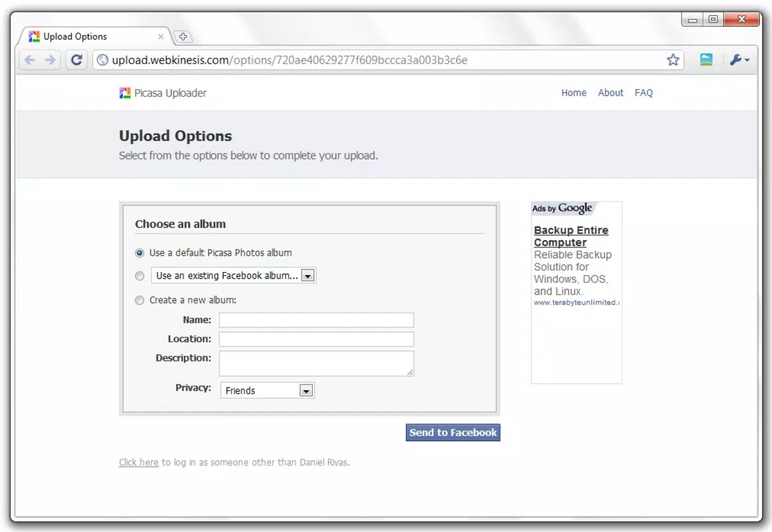Follow the 'Click here' login link

(x=139, y=463)
